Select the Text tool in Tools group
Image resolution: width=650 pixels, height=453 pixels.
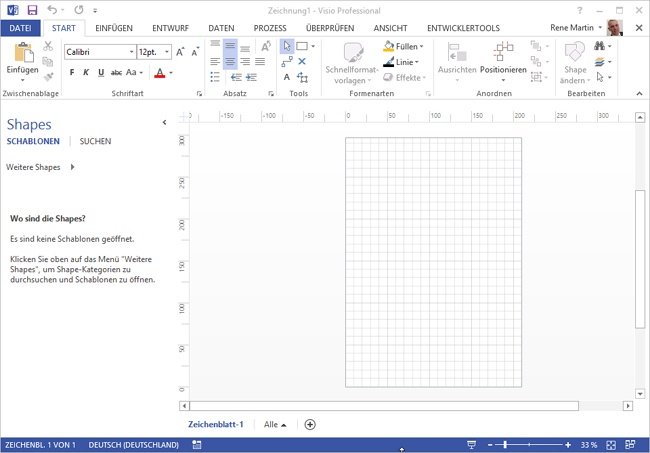tap(287, 77)
